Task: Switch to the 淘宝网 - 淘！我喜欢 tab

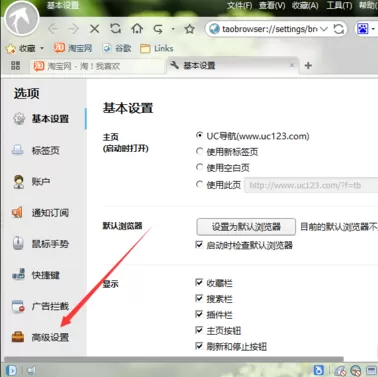Action: (97, 66)
